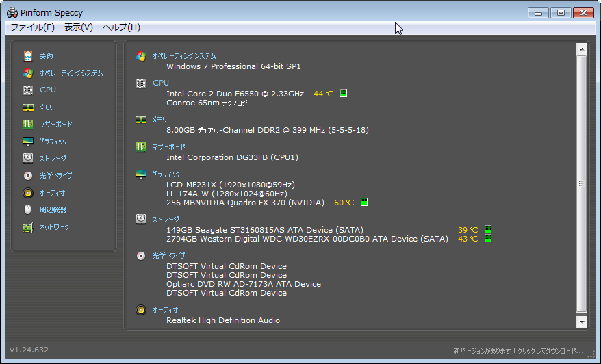Open the メモリ heading link in summary
The image size is (601, 364).
tap(159, 120)
